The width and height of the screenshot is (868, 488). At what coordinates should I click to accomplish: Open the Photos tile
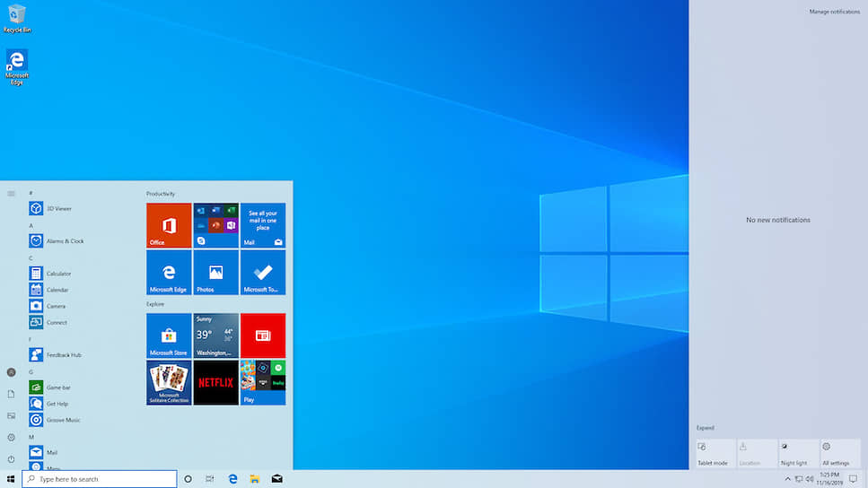click(215, 273)
